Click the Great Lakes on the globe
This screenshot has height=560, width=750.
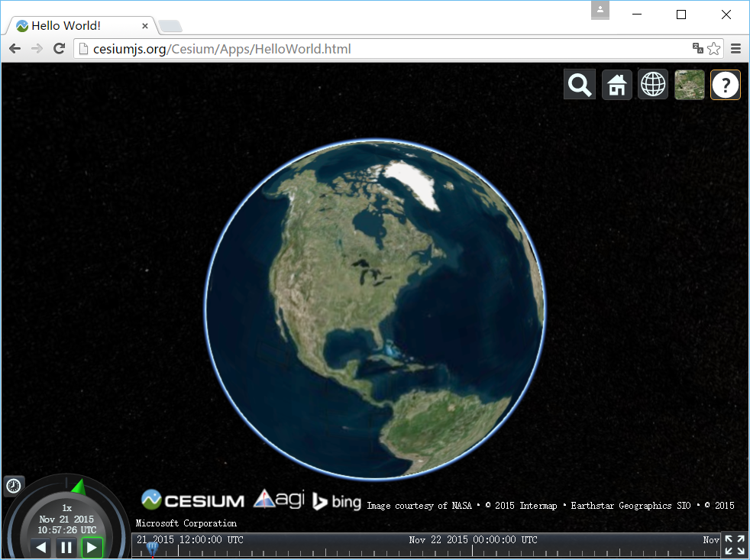click(371, 271)
